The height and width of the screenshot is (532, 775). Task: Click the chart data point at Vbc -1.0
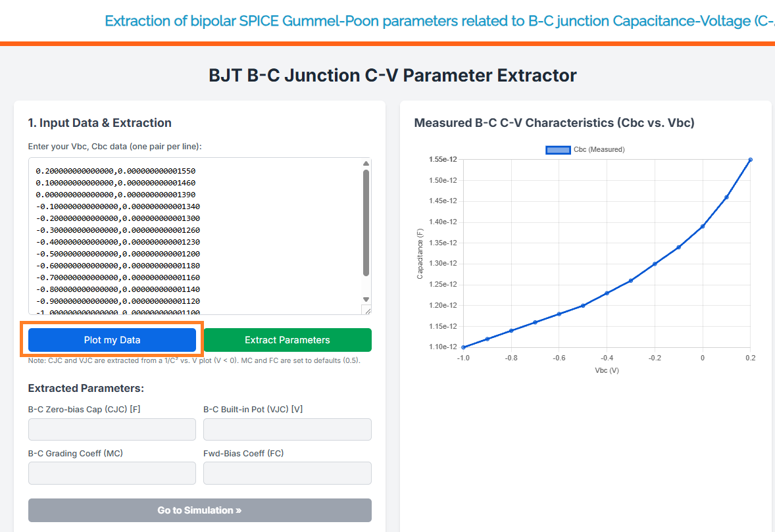point(463,347)
